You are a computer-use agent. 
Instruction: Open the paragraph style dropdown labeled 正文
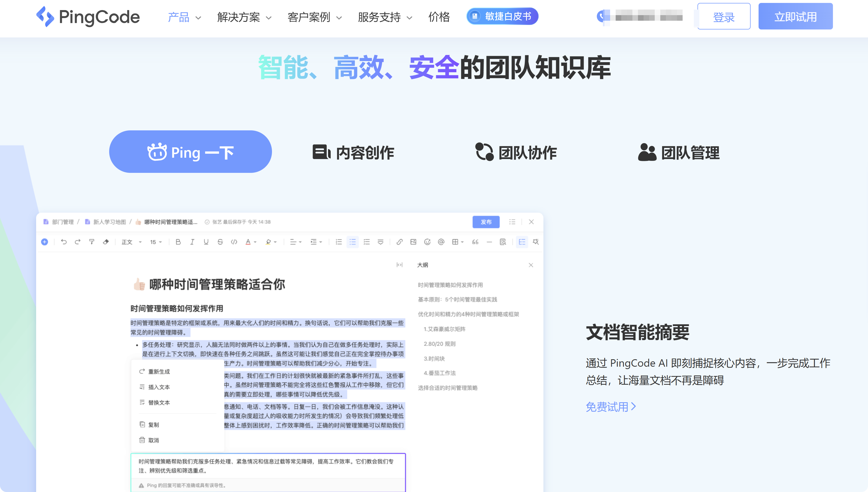coord(130,242)
